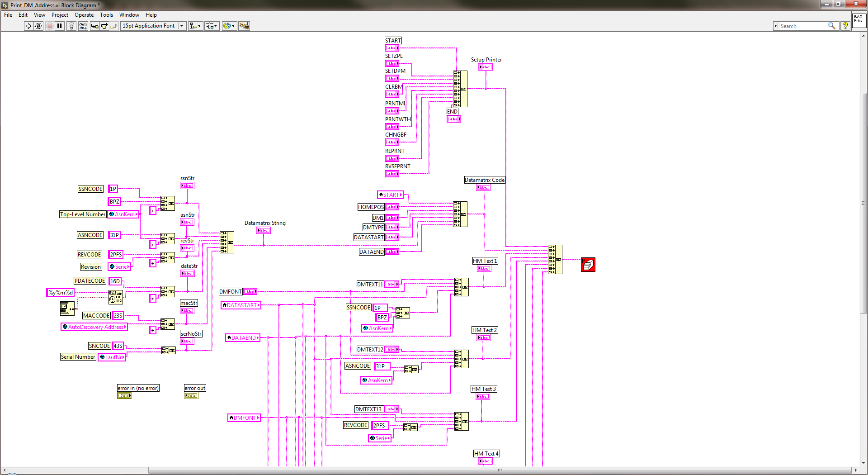Open the Operate menu
Image resolution: width=868 pixels, height=475 pixels.
point(84,15)
